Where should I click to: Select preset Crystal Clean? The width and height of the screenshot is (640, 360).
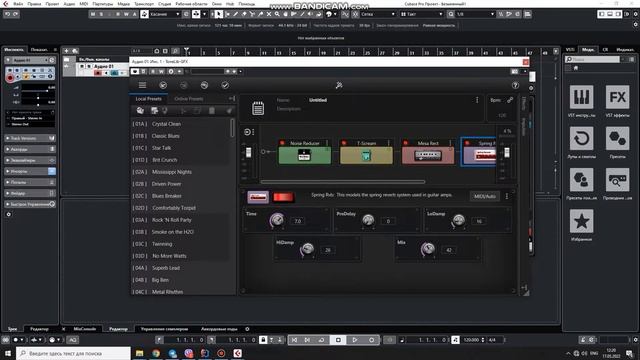(x=166, y=124)
